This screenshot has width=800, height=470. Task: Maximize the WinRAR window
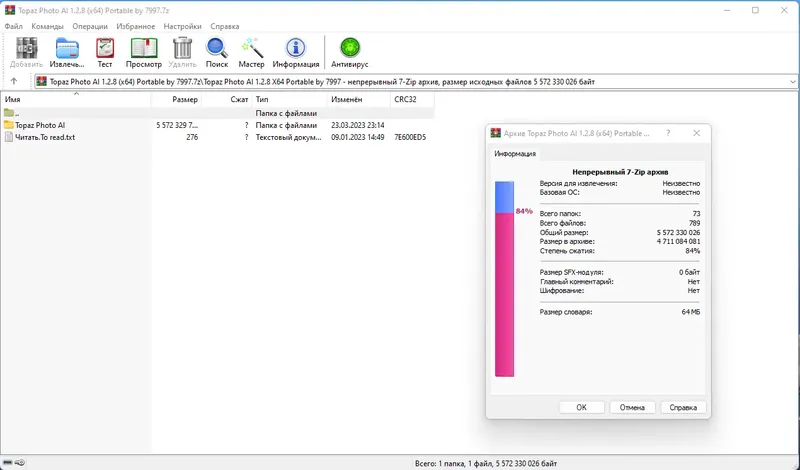(x=755, y=10)
